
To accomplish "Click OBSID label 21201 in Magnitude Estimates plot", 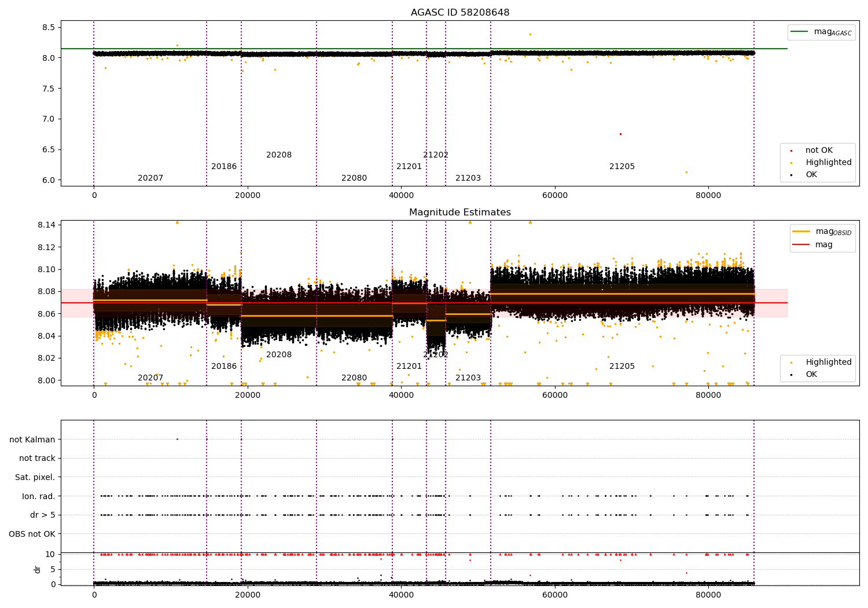I will (x=409, y=367).
